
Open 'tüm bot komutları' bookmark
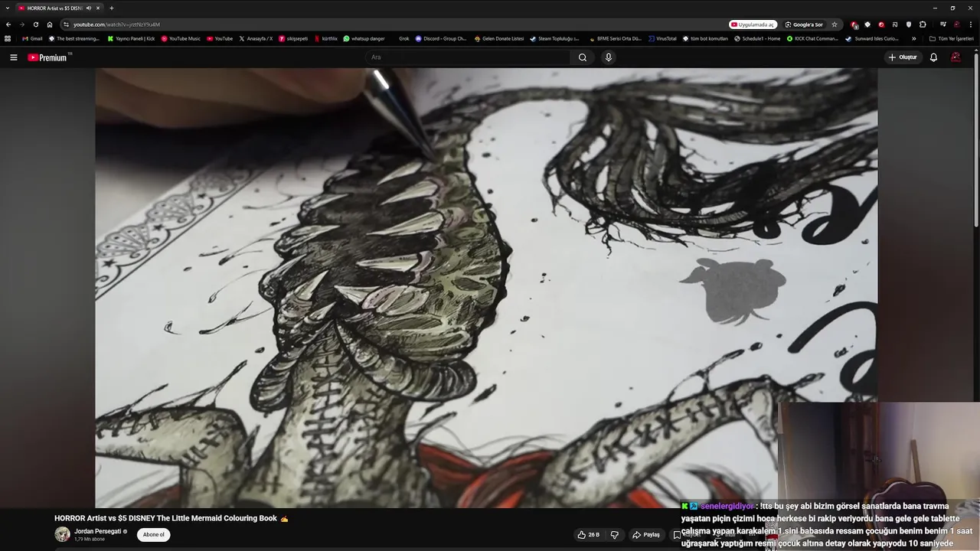[705, 38]
